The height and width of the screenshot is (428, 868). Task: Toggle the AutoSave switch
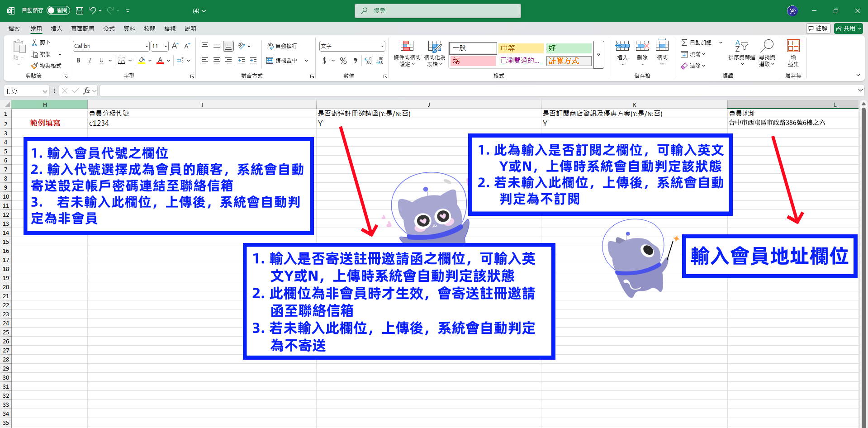pyautogui.click(x=58, y=10)
